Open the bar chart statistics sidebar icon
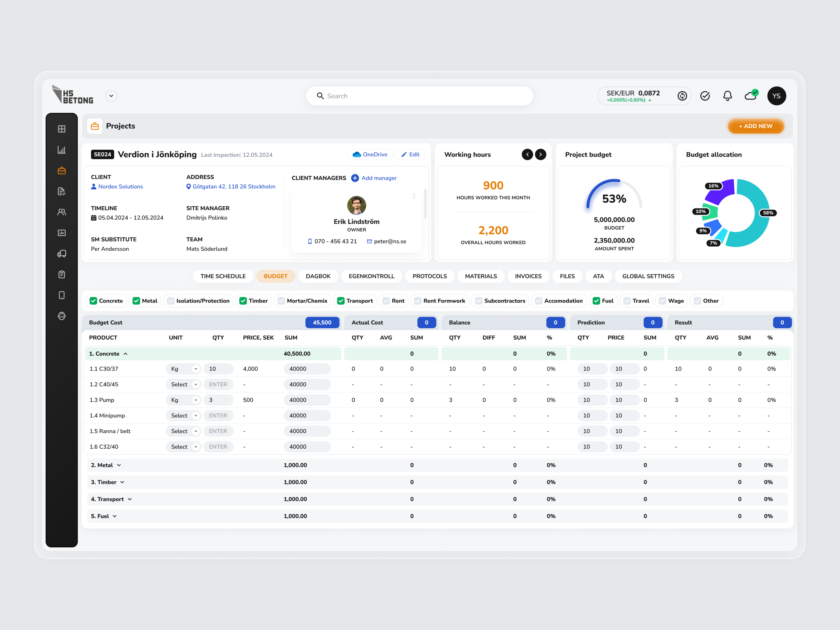 [x=62, y=150]
